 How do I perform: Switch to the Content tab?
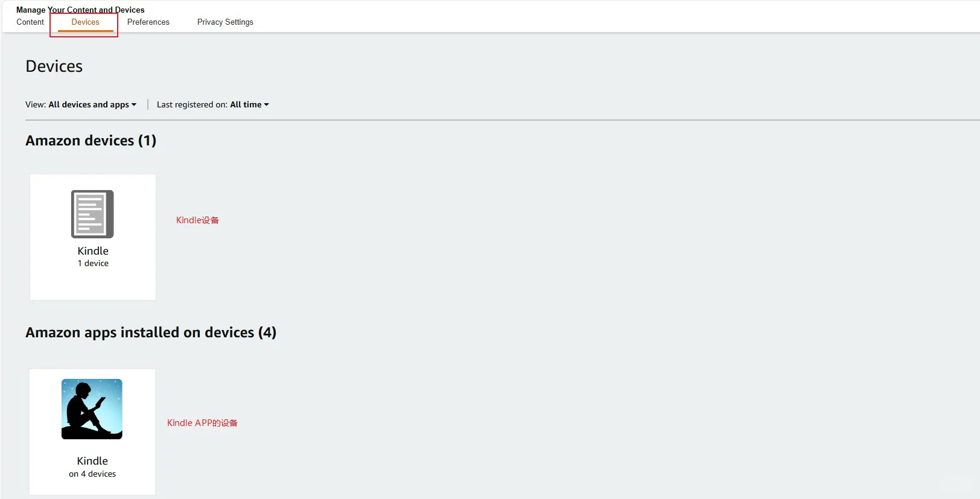point(30,22)
